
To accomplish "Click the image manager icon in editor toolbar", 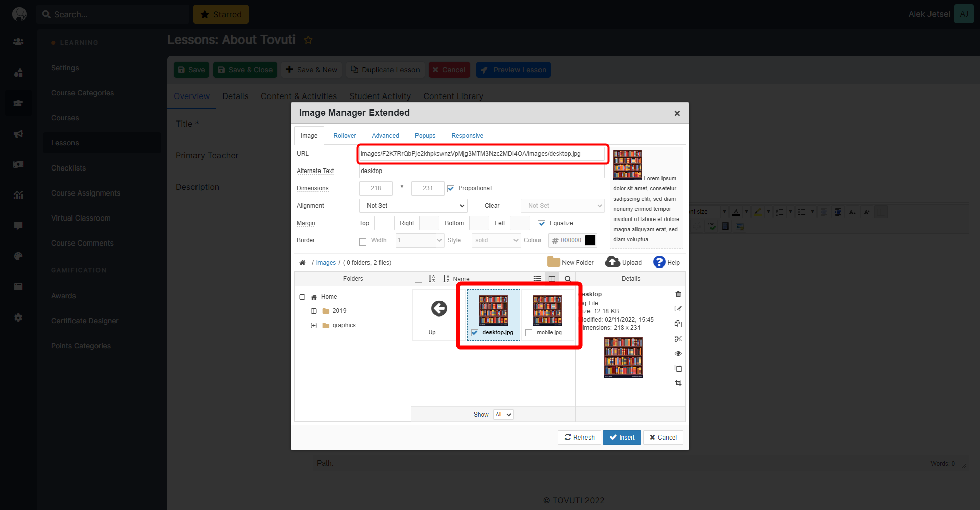I will pyautogui.click(x=740, y=226).
